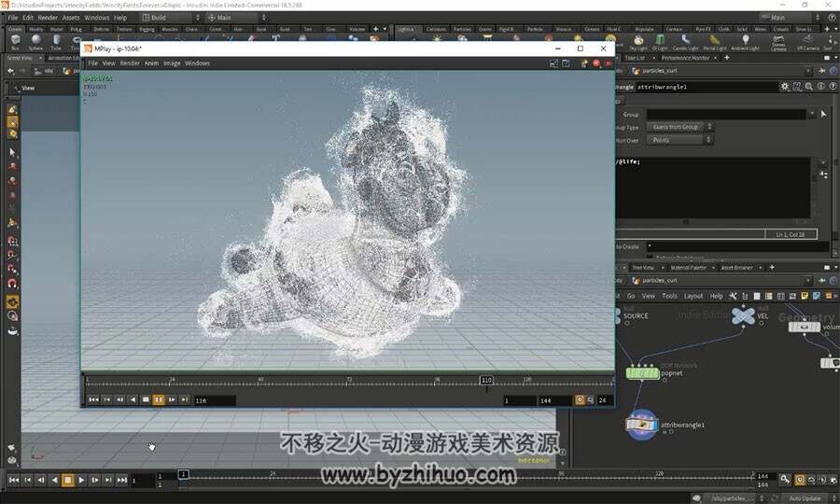Click the VEXpression code editor area

pyautogui.click(x=713, y=187)
